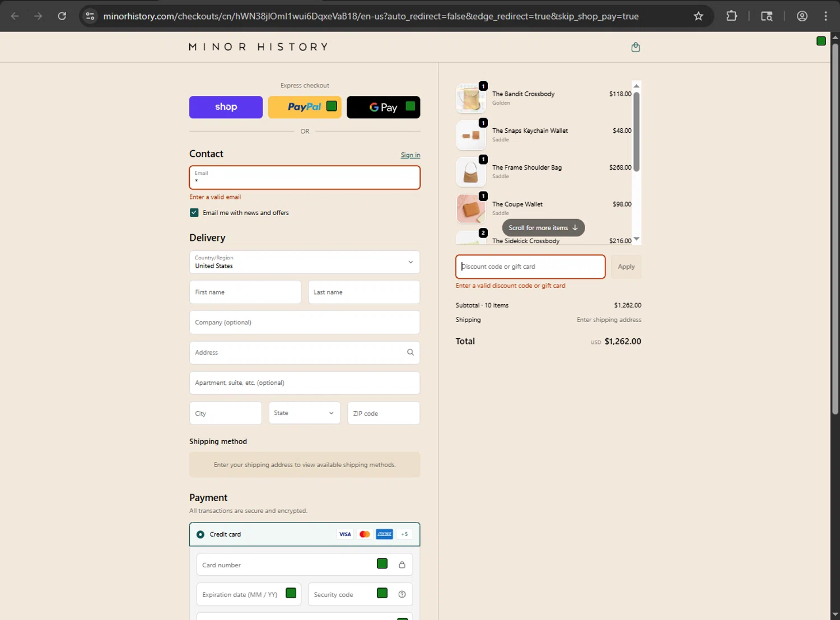Viewport: 840px width, 620px height.
Task: Toggle Email me with news and offers
Action: tap(194, 213)
